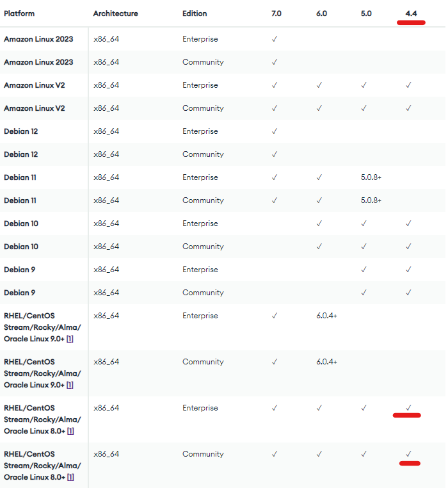The image size is (448, 488).
Task: Click 4.4 checkmark for Amazon Linux V2 Community
Action: [408, 108]
